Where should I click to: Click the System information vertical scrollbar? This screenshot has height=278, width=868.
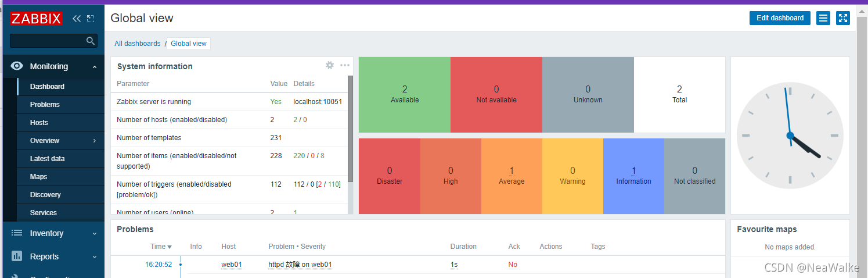350,129
